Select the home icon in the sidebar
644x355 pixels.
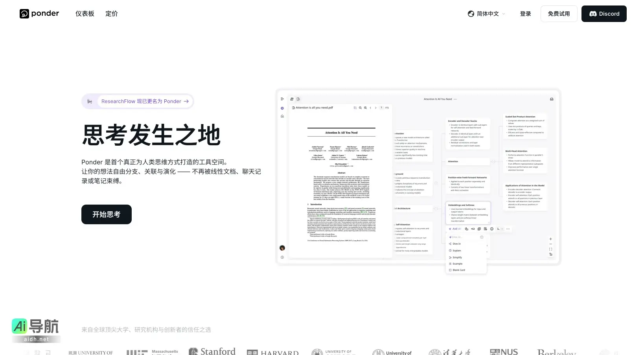pos(282,116)
